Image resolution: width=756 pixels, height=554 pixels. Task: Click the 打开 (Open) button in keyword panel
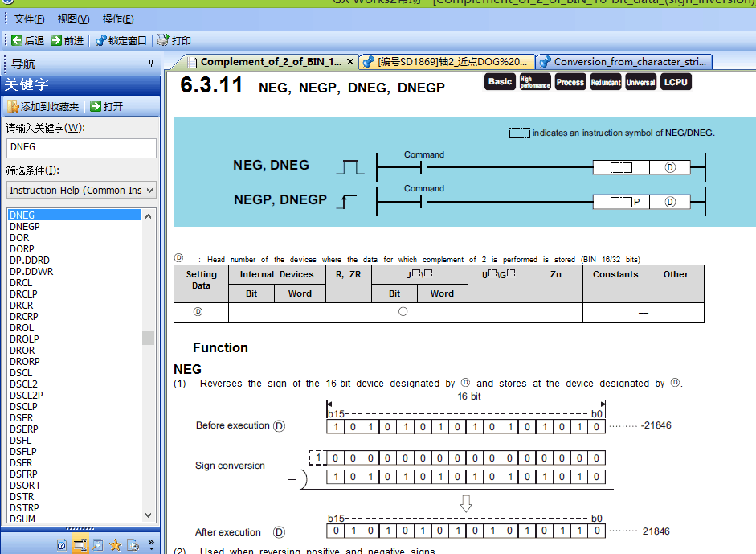[106, 106]
